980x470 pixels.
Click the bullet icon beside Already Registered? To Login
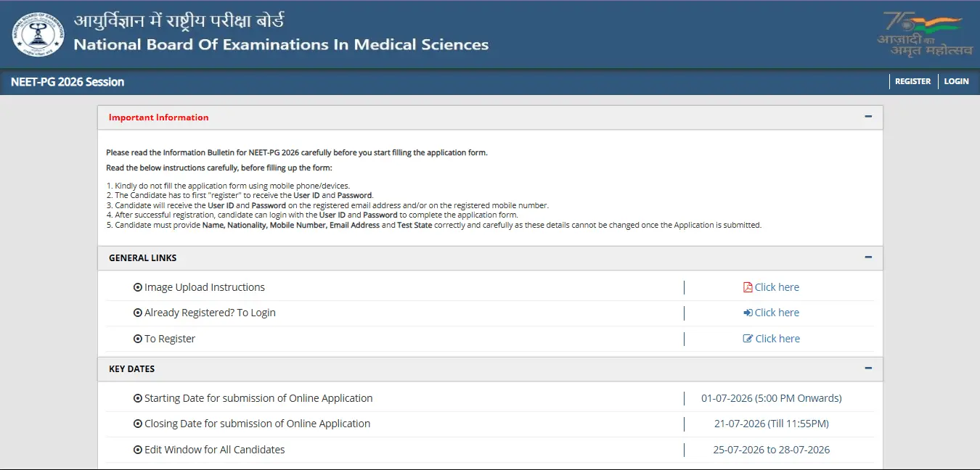[138, 313]
